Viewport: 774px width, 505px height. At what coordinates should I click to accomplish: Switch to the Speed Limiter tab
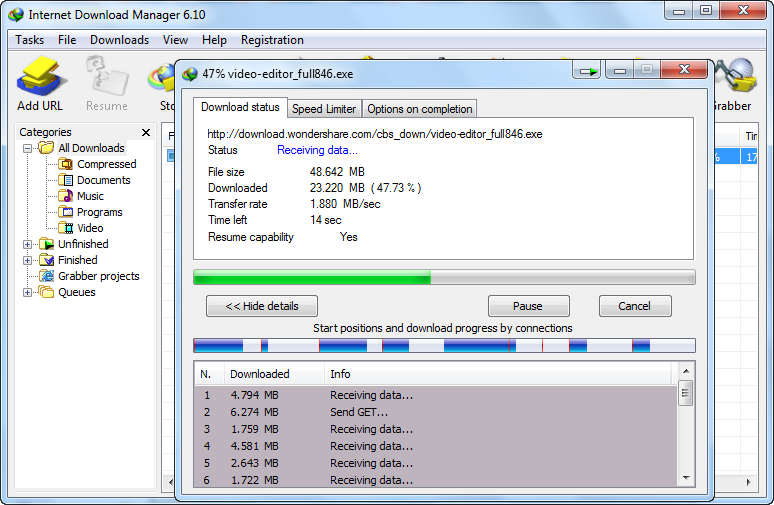click(x=324, y=109)
